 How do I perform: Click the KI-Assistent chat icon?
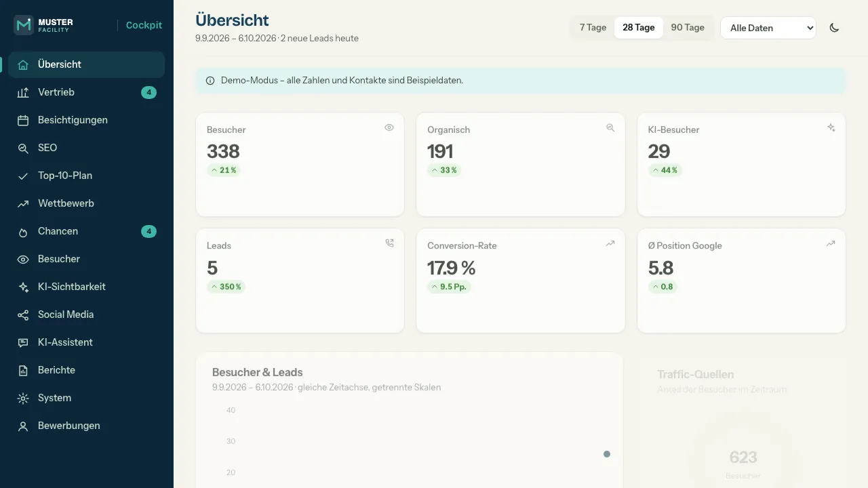[23, 342]
